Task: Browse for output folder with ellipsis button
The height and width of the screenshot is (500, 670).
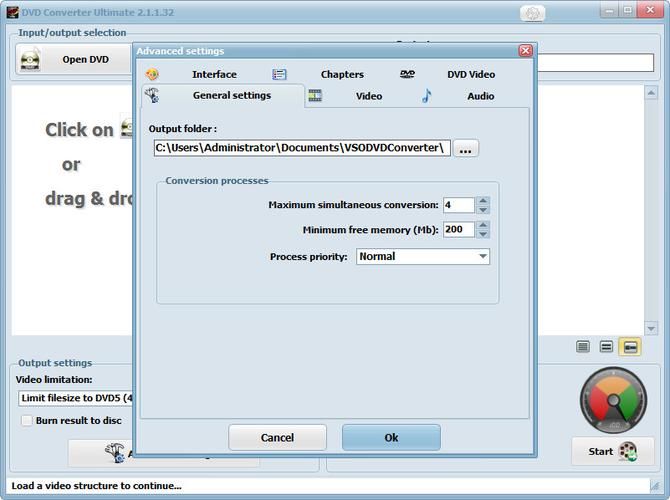Action: tap(466, 148)
